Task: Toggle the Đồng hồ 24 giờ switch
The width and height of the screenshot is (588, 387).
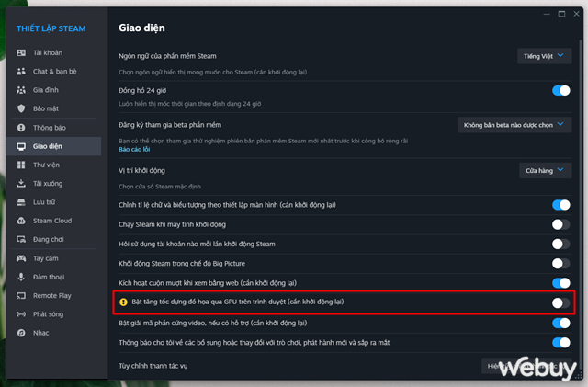Action: coord(561,90)
